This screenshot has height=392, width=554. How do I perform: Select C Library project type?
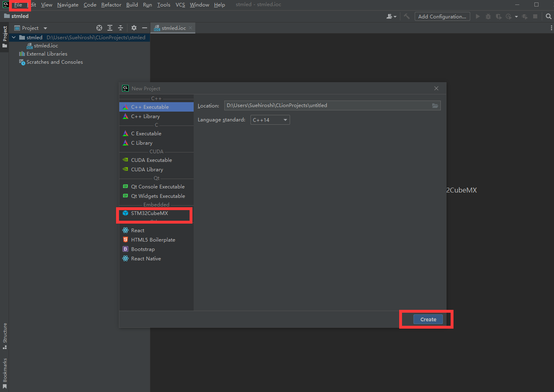coord(156,143)
